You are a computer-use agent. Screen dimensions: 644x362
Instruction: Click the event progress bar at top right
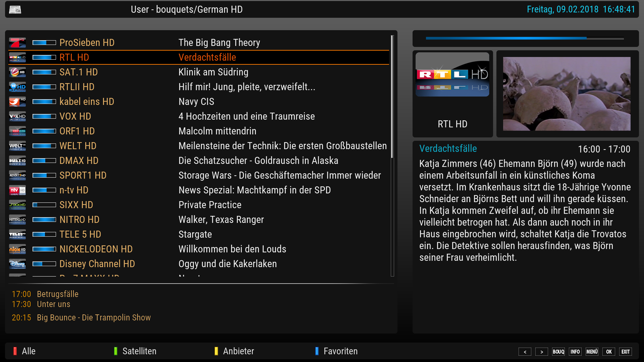tap(525, 38)
